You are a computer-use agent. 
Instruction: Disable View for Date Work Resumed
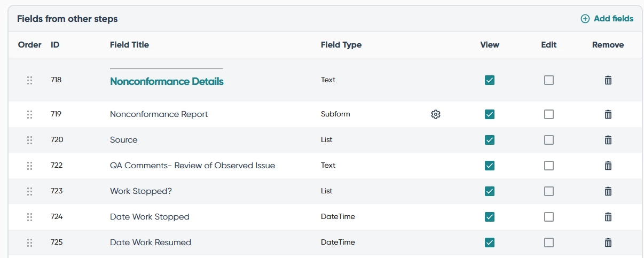point(490,243)
